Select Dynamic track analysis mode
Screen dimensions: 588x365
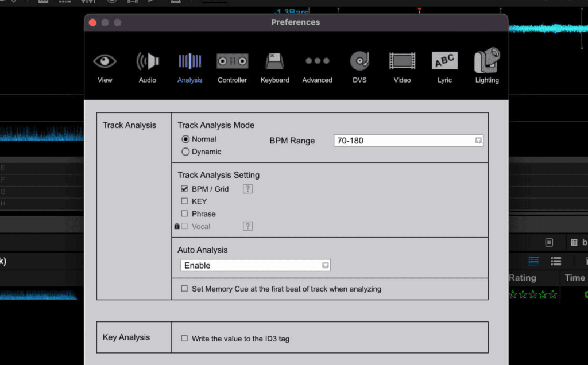(185, 152)
